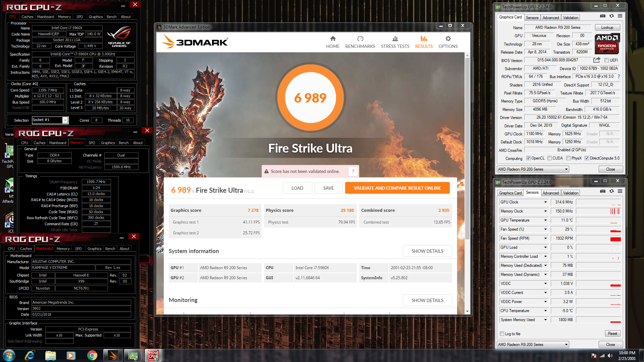Screen dimensions: 644x362
Task: Open the hamburger menu in GPU-Z Sensors window
Action: (620, 191)
